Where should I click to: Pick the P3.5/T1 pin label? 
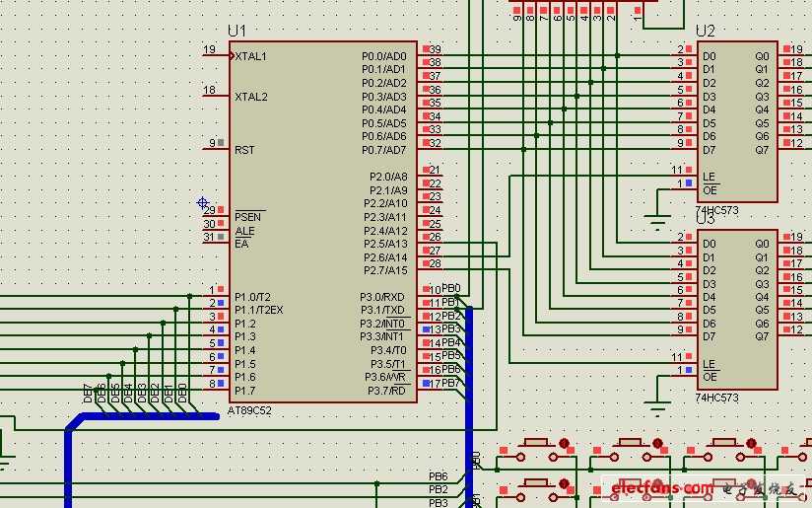point(388,364)
